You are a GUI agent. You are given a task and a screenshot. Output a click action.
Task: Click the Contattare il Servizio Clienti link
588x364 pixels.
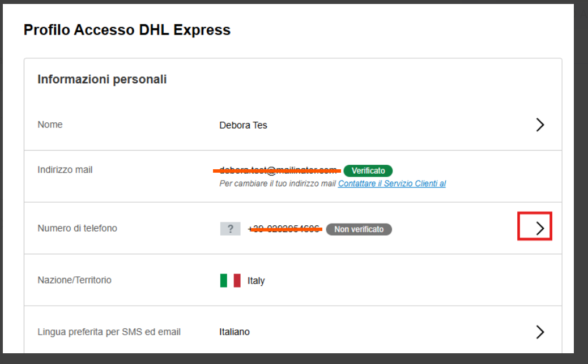tap(392, 183)
